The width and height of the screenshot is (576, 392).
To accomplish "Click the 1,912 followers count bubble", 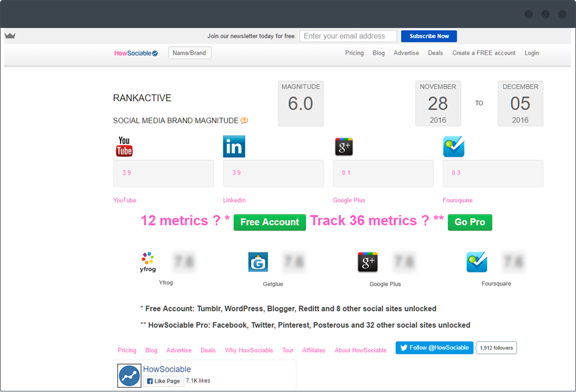I will pyautogui.click(x=496, y=348).
